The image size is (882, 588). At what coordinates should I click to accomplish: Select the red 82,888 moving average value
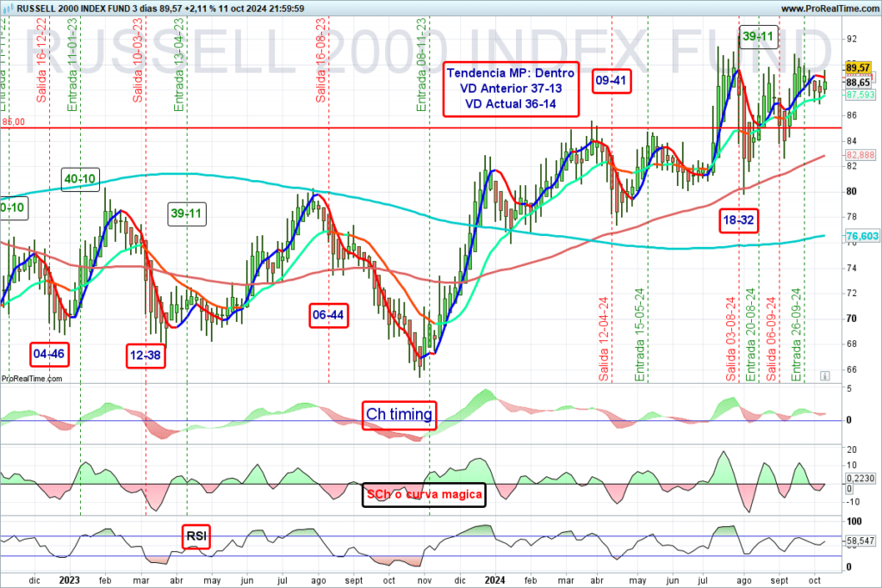point(860,155)
